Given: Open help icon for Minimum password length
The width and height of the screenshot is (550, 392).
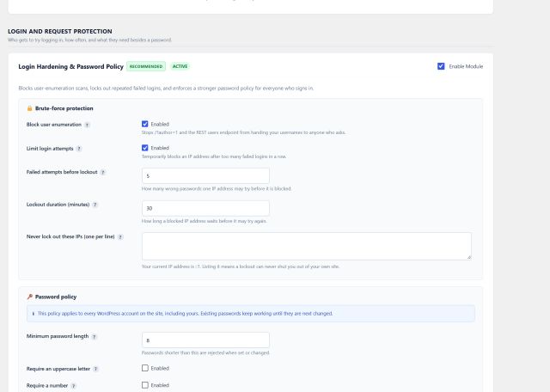Looking at the screenshot, I should coord(94,336).
